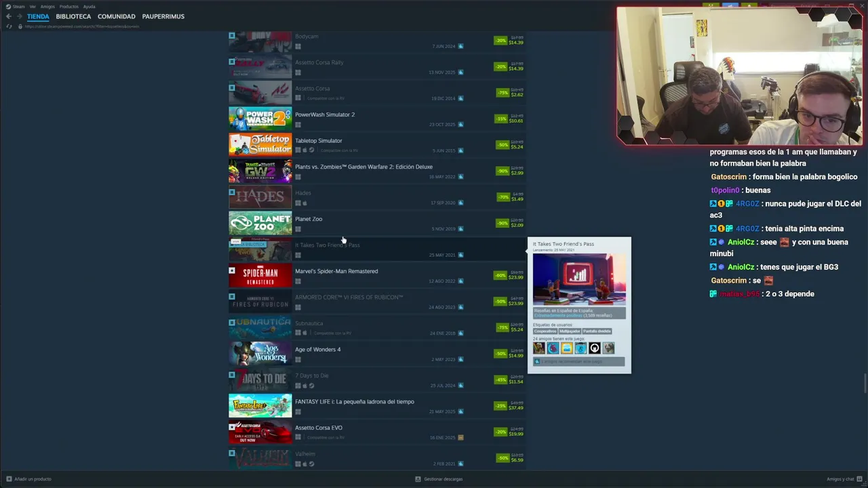Click first friend avatar in hover popup
This screenshot has height=488, width=868.
click(x=539, y=348)
